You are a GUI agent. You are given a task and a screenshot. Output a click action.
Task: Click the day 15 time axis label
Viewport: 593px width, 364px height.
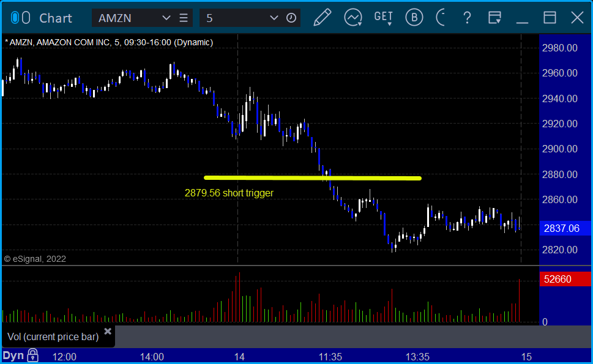click(x=526, y=357)
